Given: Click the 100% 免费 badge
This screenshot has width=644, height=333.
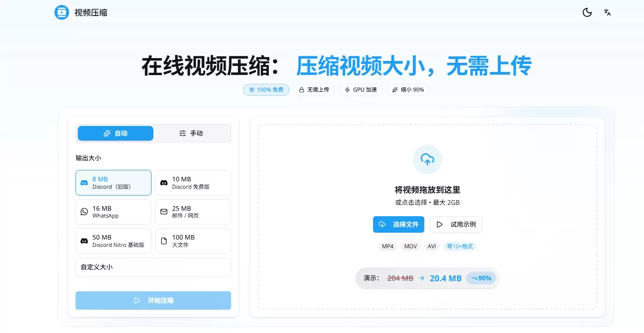Looking at the screenshot, I should click(266, 90).
